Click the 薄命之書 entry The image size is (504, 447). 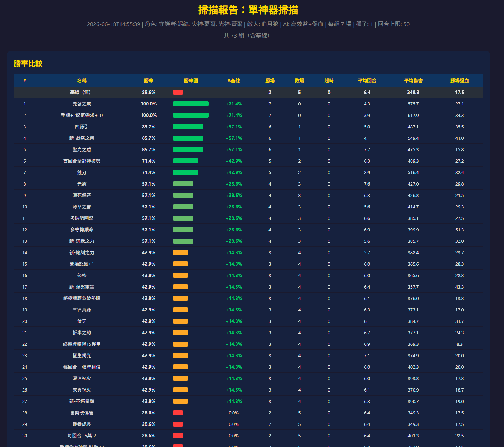[x=82, y=207]
